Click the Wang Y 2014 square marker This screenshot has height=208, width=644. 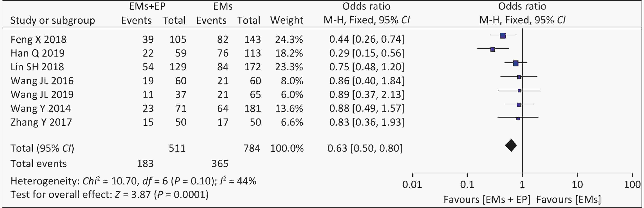519,105
